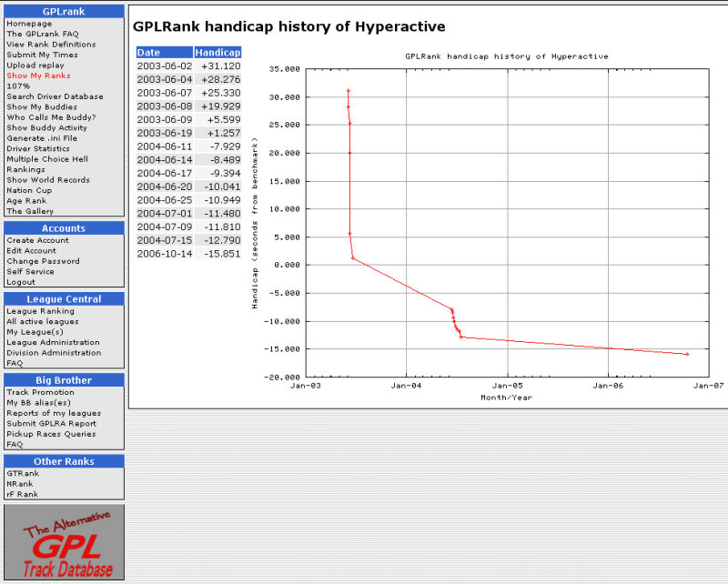View Show Buddy Activity

47,127
